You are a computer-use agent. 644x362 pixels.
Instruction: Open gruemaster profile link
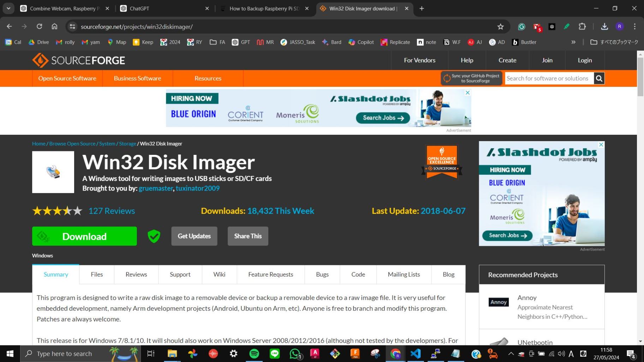156,188
